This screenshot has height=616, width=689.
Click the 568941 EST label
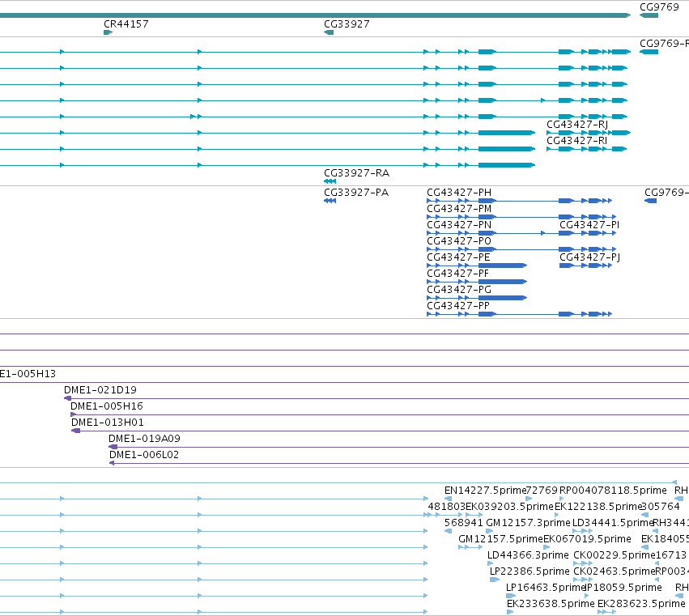coord(463,523)
